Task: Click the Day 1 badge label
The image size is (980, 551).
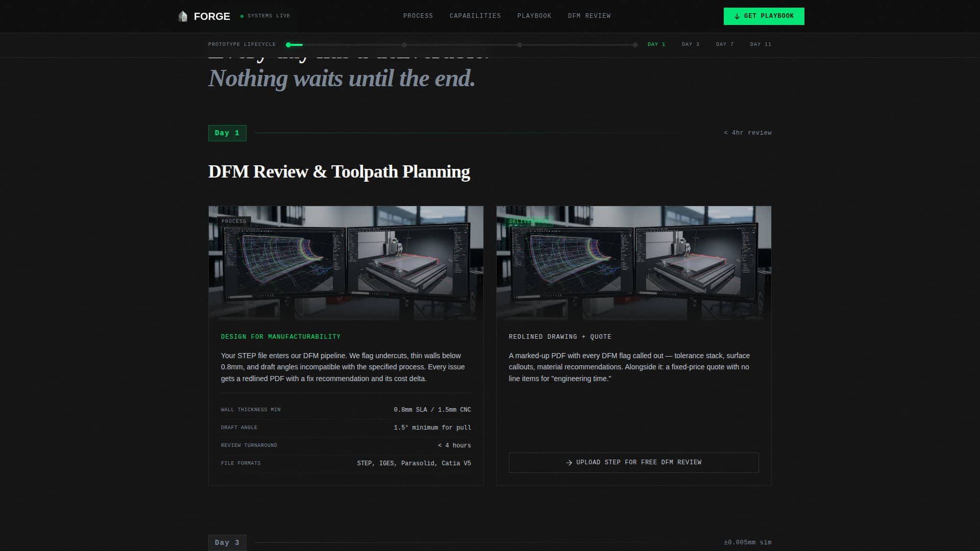Action: 227,133
